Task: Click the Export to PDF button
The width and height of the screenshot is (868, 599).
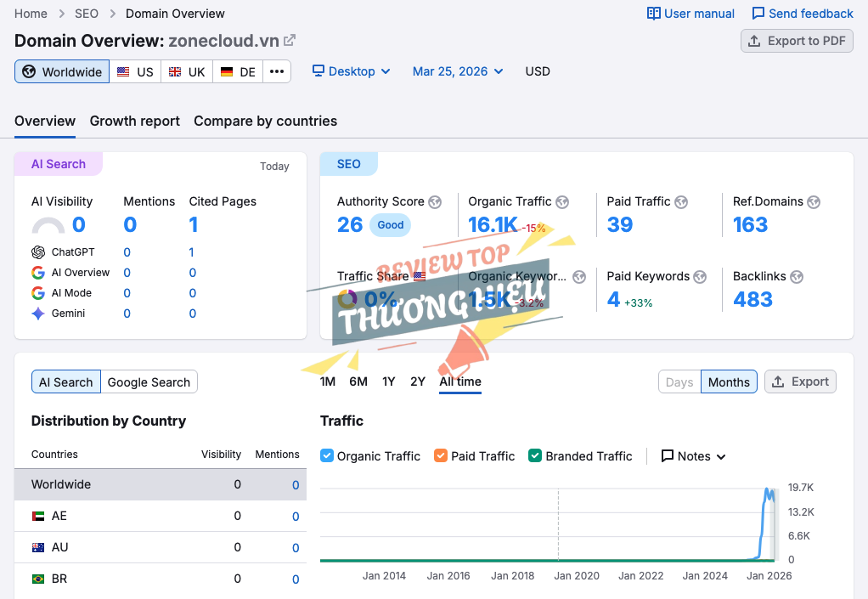Action: 796,40
